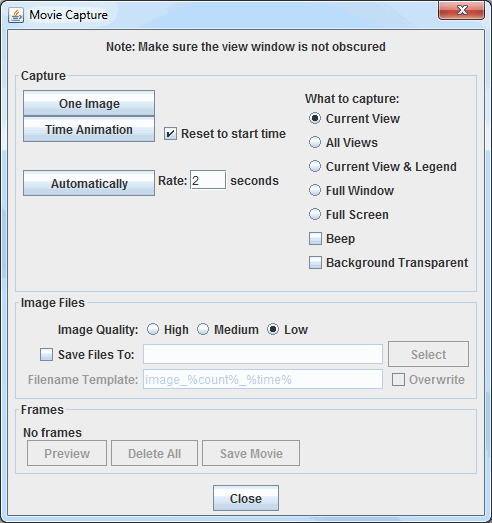The height and width of the screenshot is (523, 492).
Task: Start the Time Animation capture
Action: (x=89, y=129)
